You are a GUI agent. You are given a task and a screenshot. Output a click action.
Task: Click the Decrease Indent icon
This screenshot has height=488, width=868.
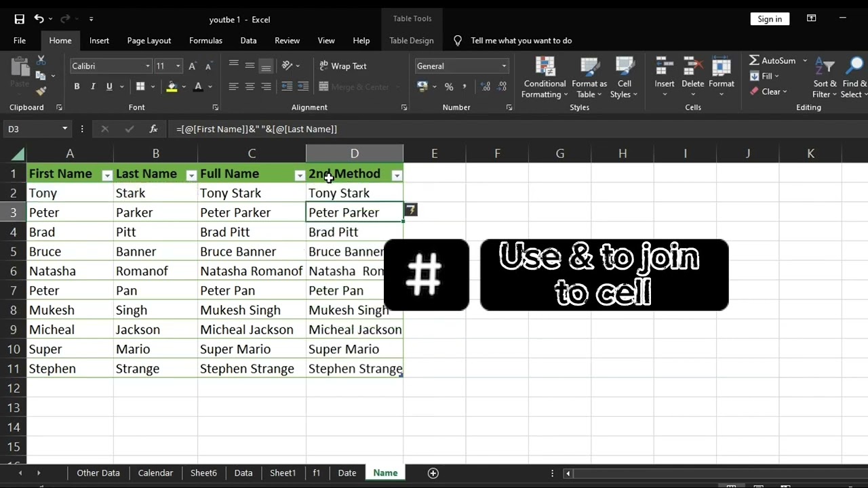tap(287, 87)
